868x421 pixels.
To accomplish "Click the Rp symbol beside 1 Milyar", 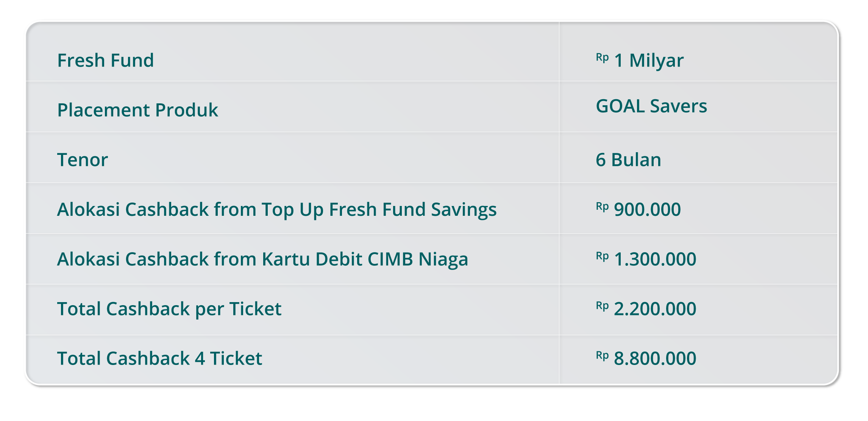I will coord(602,57).
